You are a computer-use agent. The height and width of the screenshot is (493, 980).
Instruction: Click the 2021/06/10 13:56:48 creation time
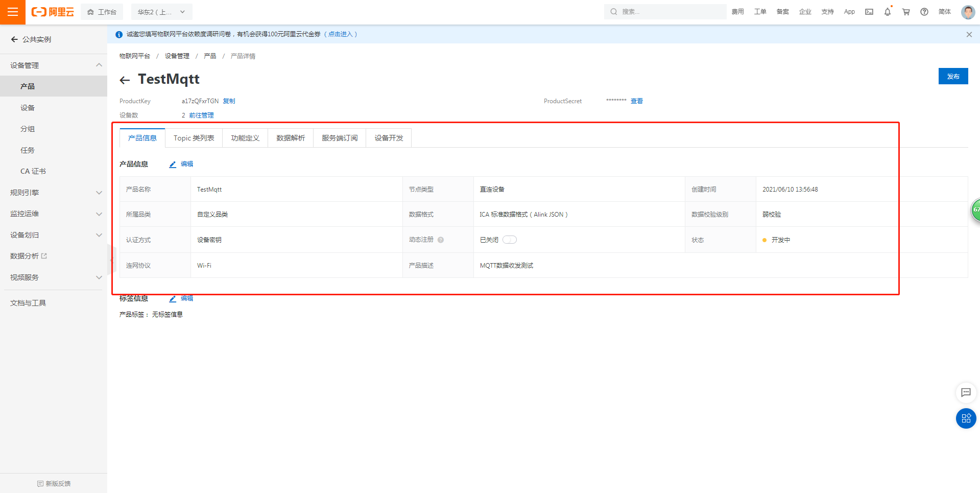[790, 190]
